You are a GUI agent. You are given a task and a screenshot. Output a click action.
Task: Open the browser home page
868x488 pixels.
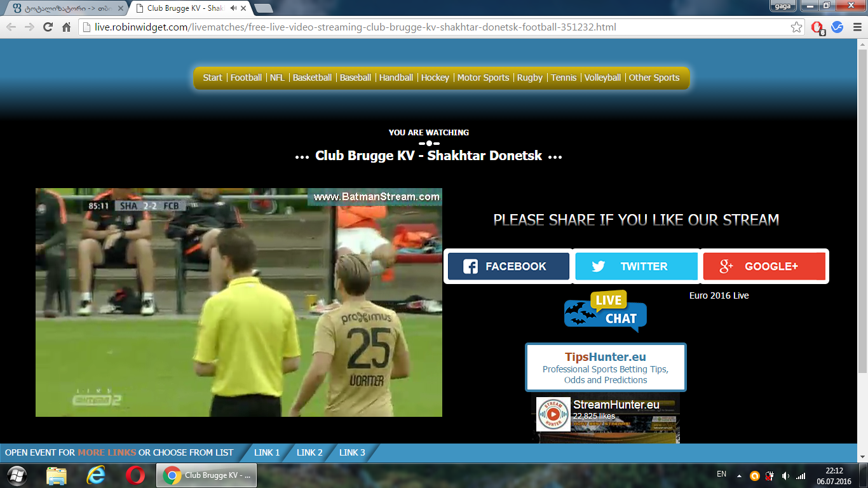point(66,27)
